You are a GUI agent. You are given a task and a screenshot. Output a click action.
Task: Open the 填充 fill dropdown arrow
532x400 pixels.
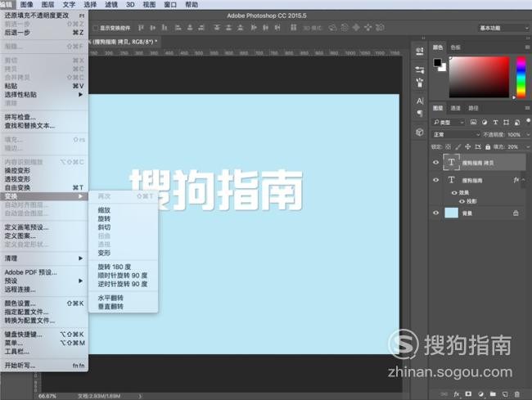pos(528,146)
